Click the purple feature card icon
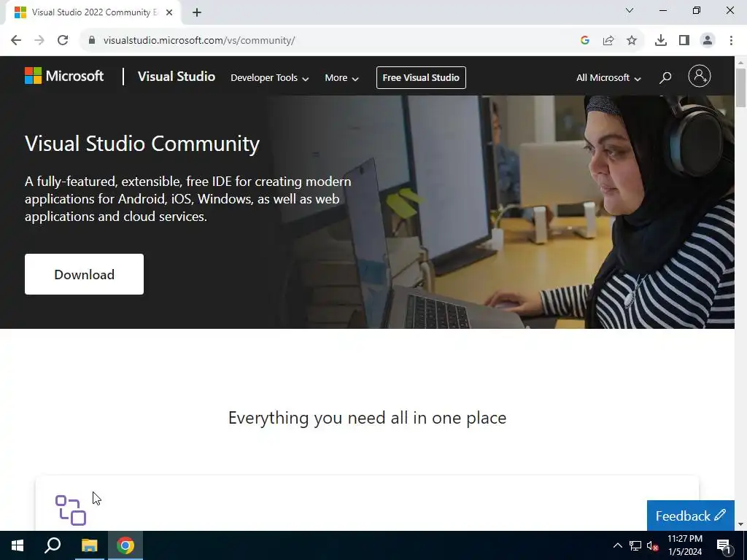Viewport: 747px width, 560px height. 71,510
